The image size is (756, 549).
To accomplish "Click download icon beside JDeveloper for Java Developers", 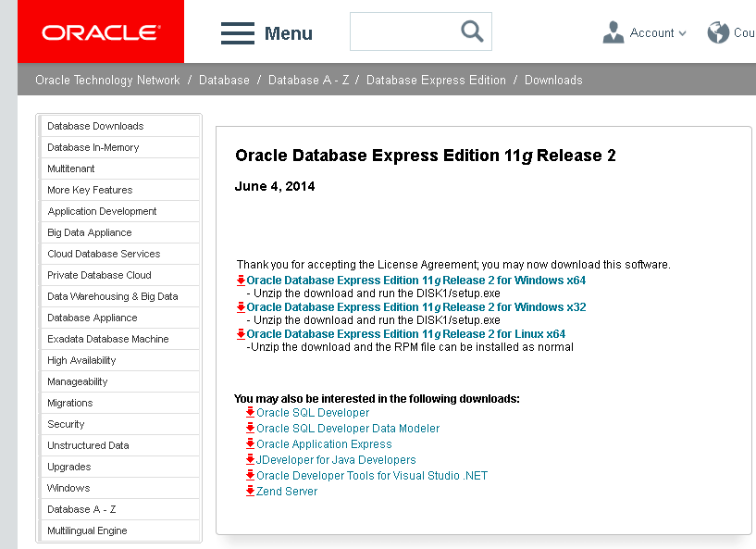I will click(x=250, y=460).
